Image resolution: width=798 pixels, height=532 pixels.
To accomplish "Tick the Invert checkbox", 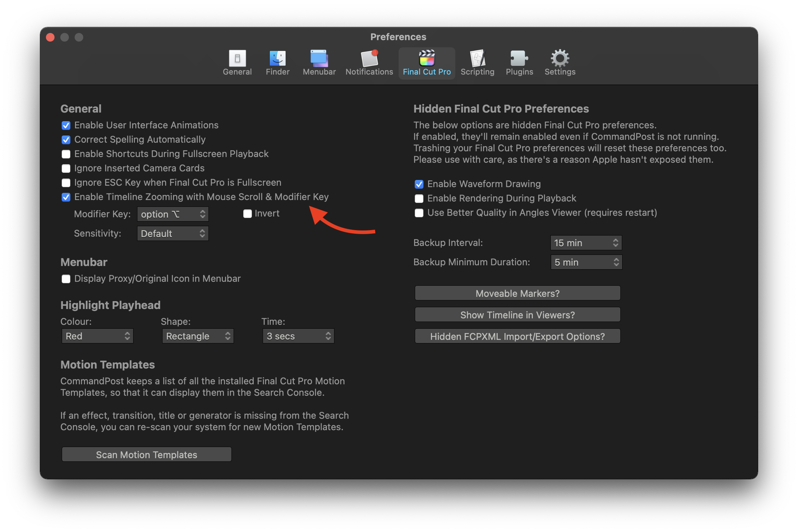I will coord(248,214).
